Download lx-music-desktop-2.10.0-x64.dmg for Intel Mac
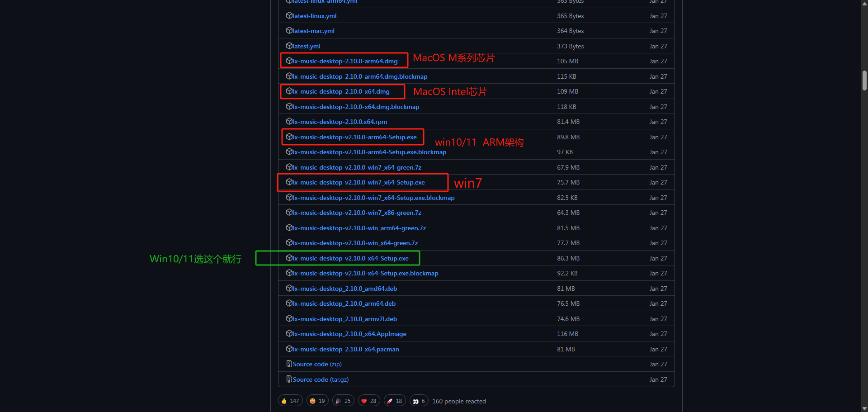The image size is (868, 412). pos(341,91)
